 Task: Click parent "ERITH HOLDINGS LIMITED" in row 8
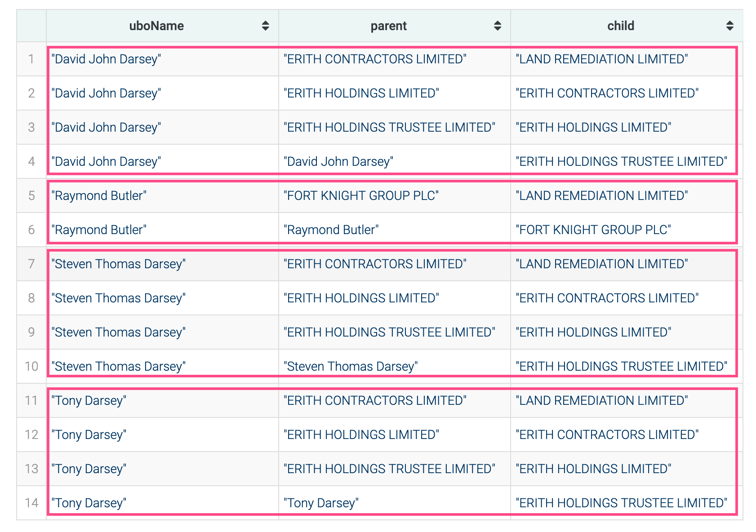361,298
